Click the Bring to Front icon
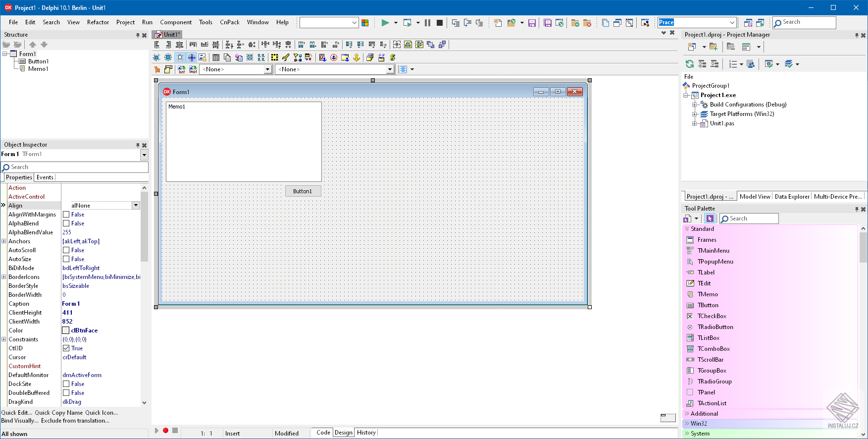 (430, 45)
